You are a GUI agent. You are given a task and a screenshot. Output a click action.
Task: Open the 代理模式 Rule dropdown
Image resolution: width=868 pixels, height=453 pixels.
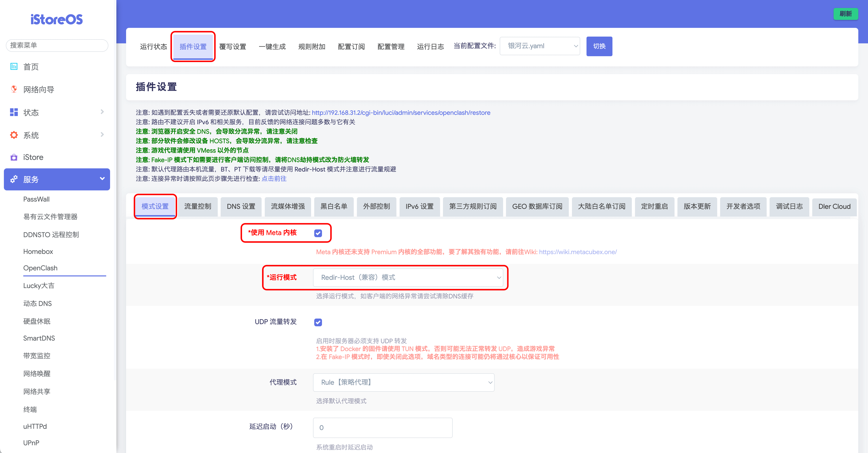point(403,382)
